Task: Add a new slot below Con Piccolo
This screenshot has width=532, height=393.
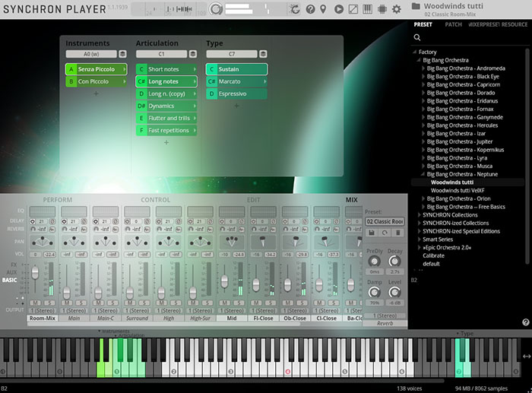Action: (96, 93)
